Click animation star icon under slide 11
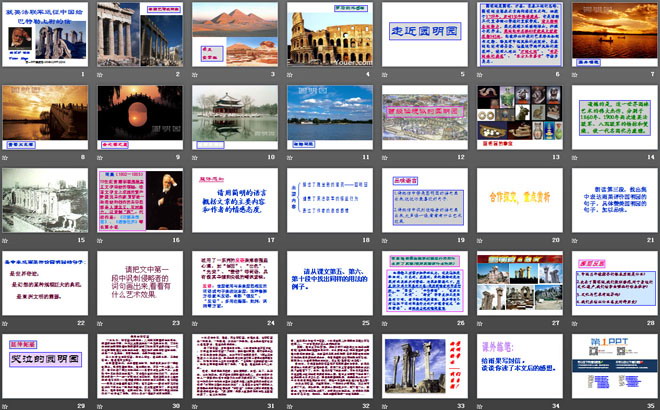The image size is (660, 410). pyautogui.click(x=290, y=157)
